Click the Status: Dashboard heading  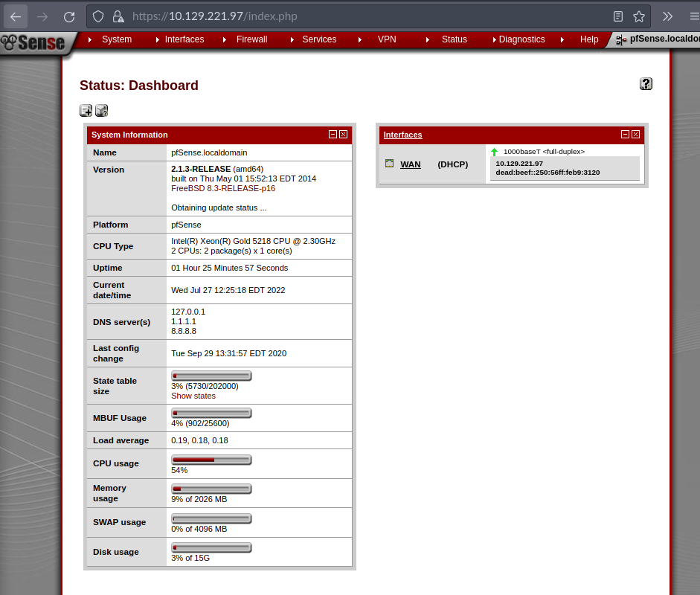pos(139,86)
